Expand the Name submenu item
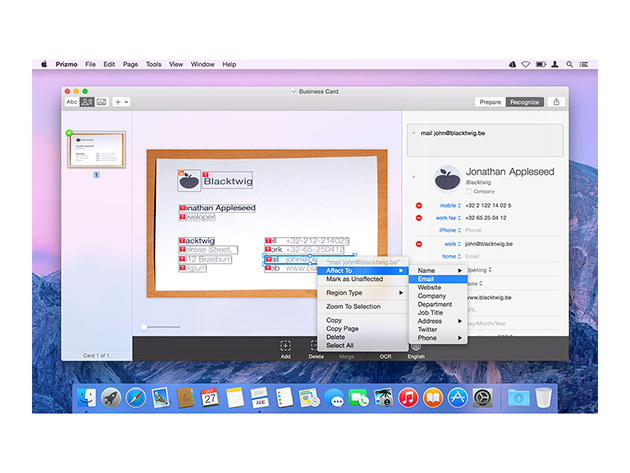The image size is (630, 473). (438, 270)
